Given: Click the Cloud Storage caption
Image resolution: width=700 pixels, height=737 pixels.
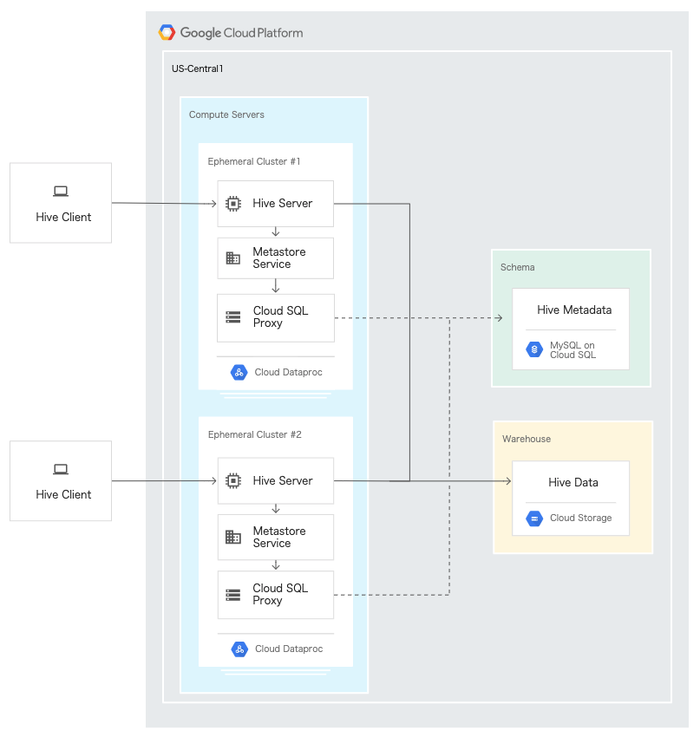Looking at the screenshot, I should 580,518.
